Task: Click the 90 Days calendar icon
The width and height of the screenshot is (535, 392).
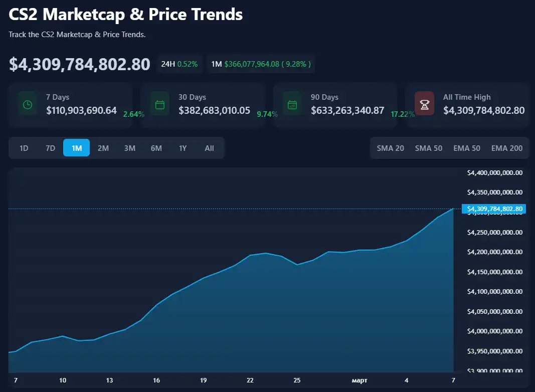Action: (x=293, y=104)
